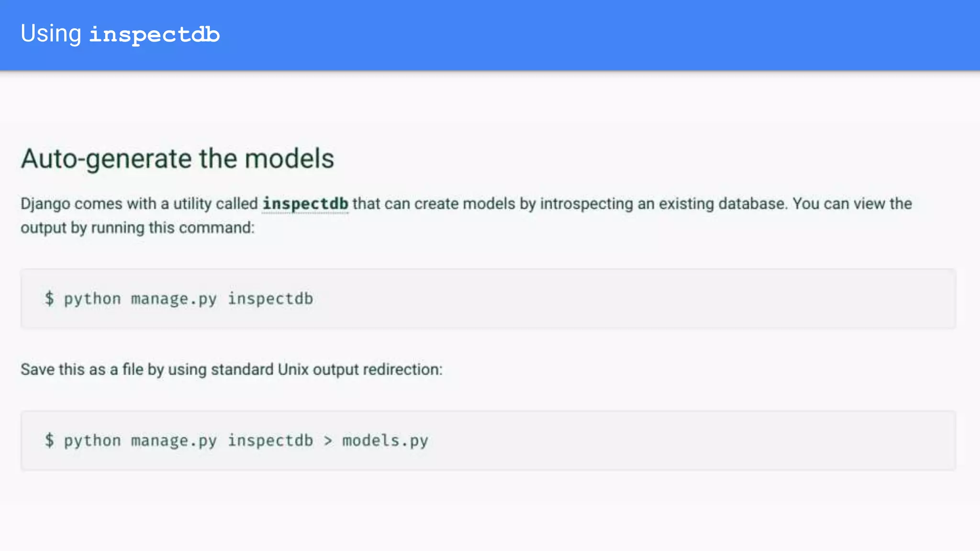
Task: Click "manage.py" in the first code block
Action: tap(174, 299)
